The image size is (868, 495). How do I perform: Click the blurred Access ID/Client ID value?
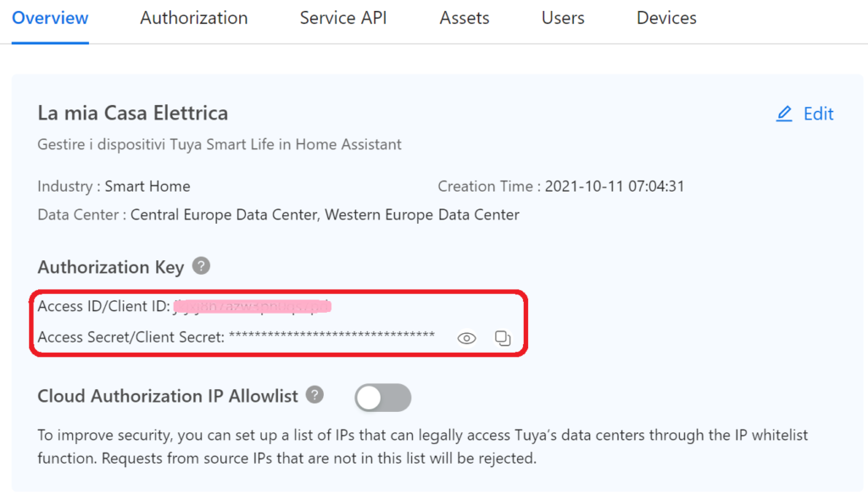[x=252, y=306]
